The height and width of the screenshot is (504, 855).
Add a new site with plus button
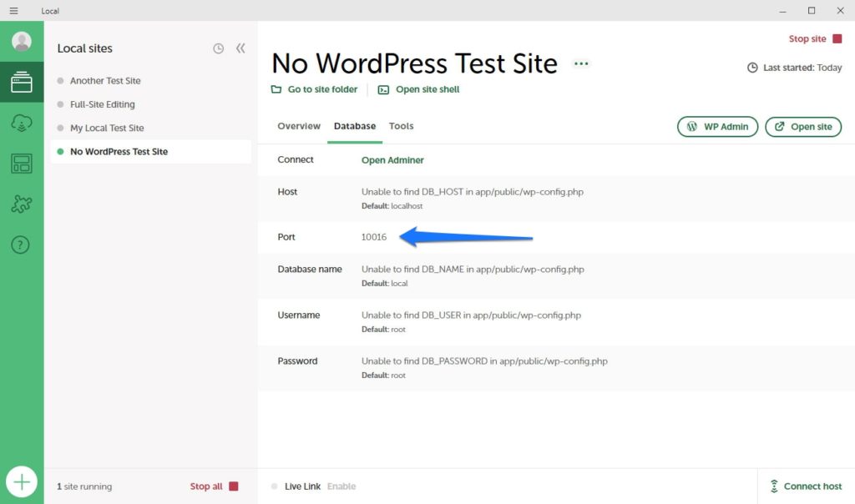pyautogui.click(x=22, y=482)
